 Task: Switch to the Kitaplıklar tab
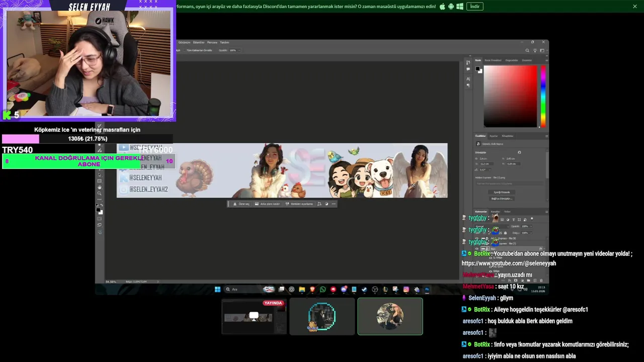point(507,136)
